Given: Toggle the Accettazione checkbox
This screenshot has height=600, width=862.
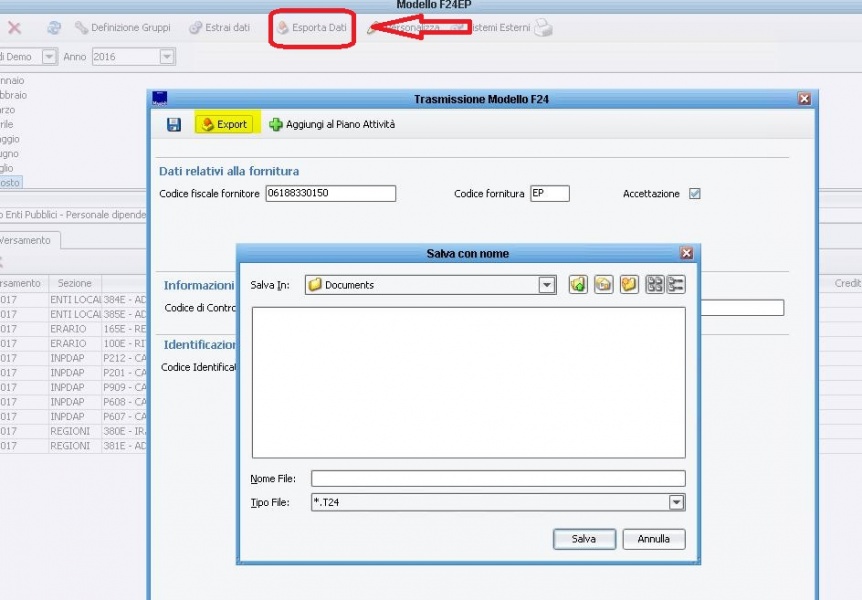Looking at the screenshot, I should click(695, 194).
